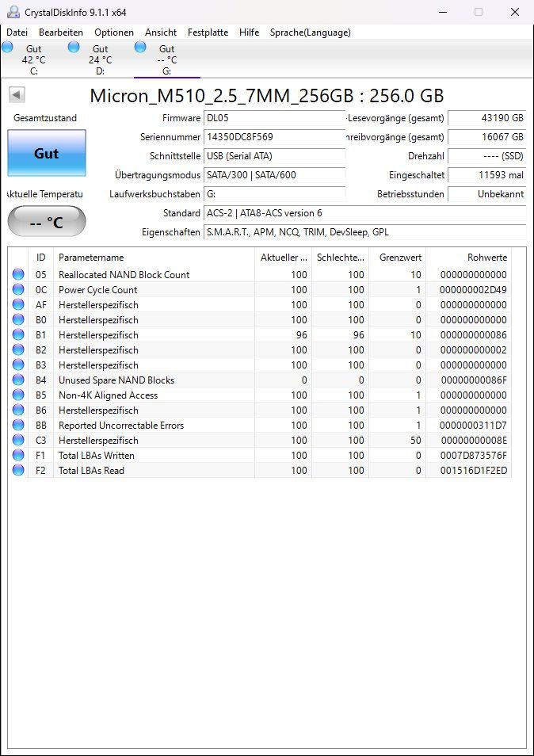Screen dimensions: 534x756
Task: Click the Laufwerksbuchstaben field G:
Action: pos(275,194)
